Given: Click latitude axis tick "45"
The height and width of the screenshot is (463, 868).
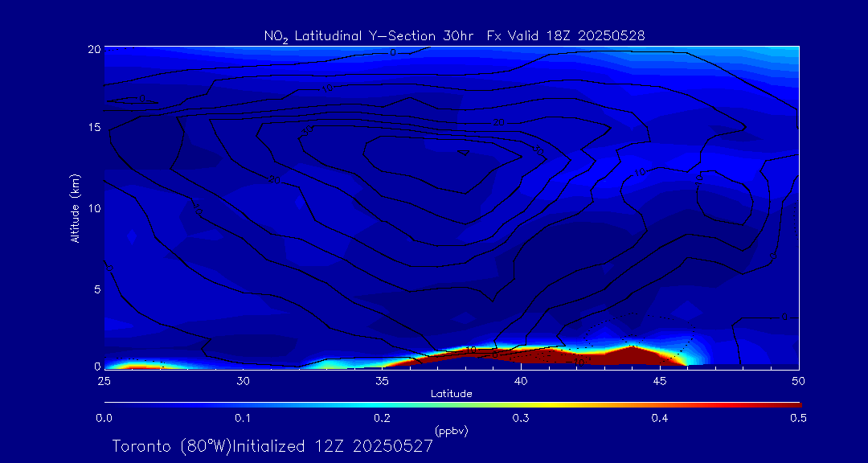Looking at the screenshot, I should [660, 380].
